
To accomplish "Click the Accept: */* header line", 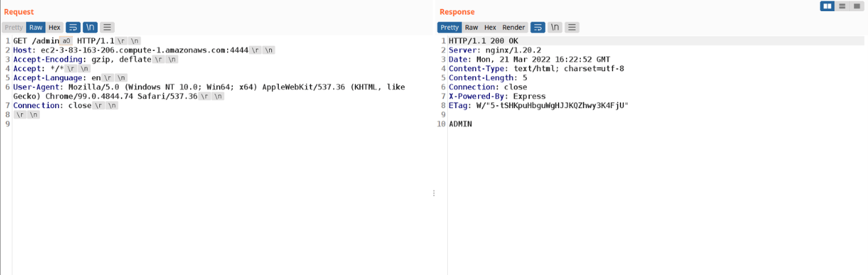I will (x=38, y=68).
